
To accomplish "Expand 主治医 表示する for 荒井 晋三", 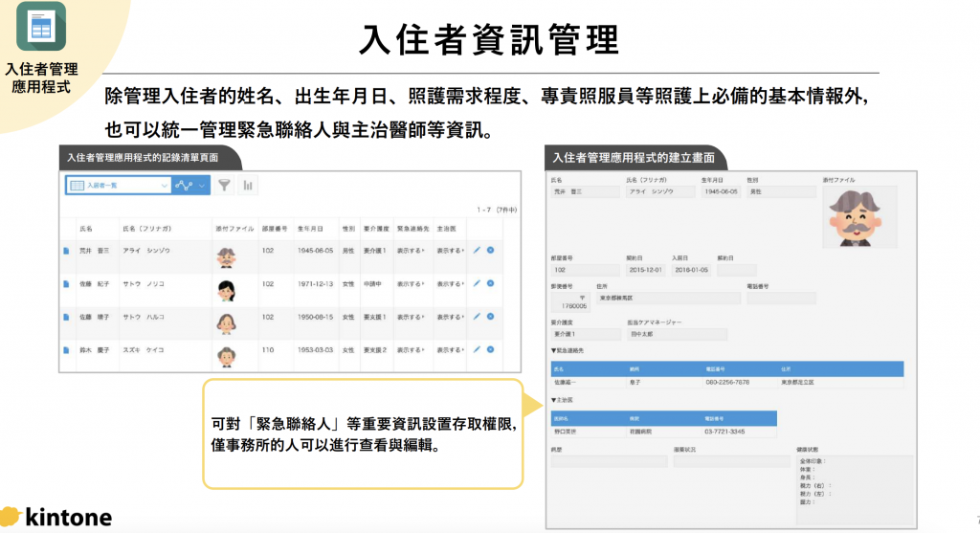I will click(450, 251).
